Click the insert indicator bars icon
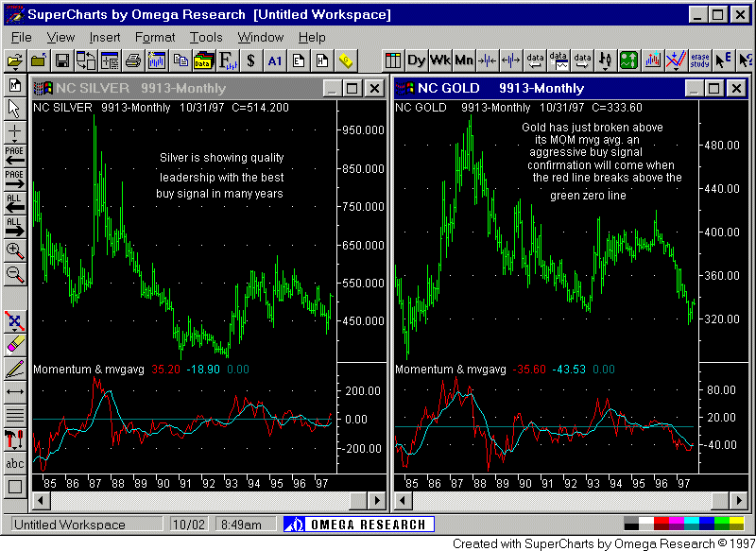Screen dimensions: 756x551 (653, 60)
